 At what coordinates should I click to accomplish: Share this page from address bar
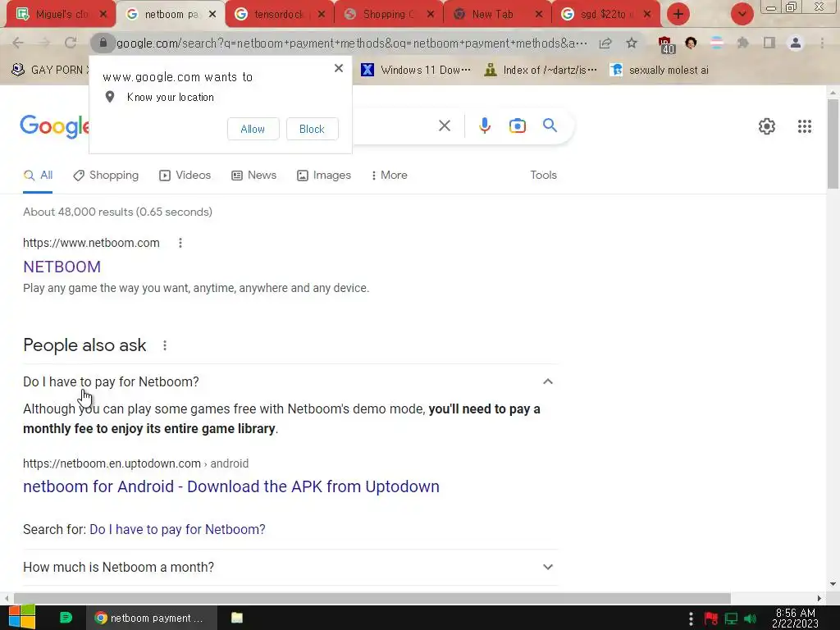point(605,43)
